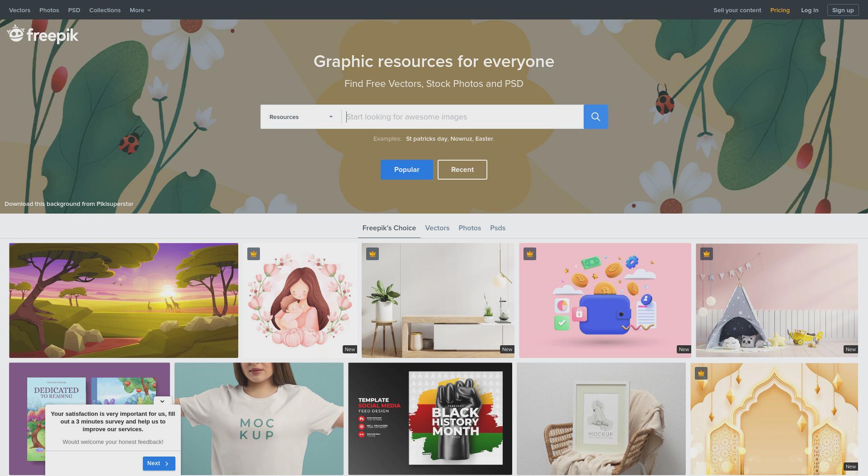Screen dimensions: 868x476
Task: Click premium crown on kids tent image
Action: [x=707, y=254]
